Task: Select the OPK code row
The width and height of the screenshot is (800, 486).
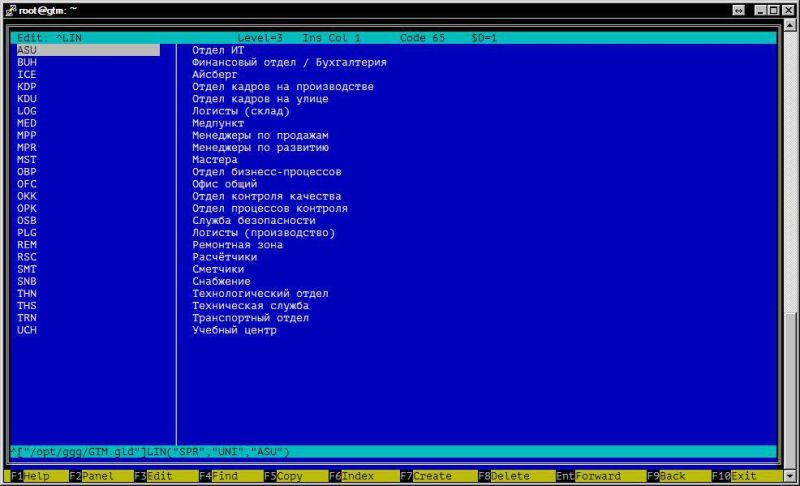Action: pyautogui.click(x=27, y=209)
